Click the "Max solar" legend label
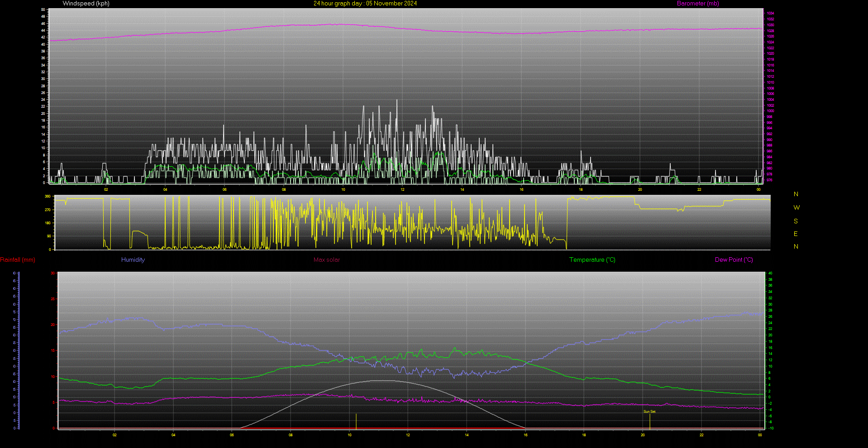Screen dimensions: 868x448 tap(327, 260)
